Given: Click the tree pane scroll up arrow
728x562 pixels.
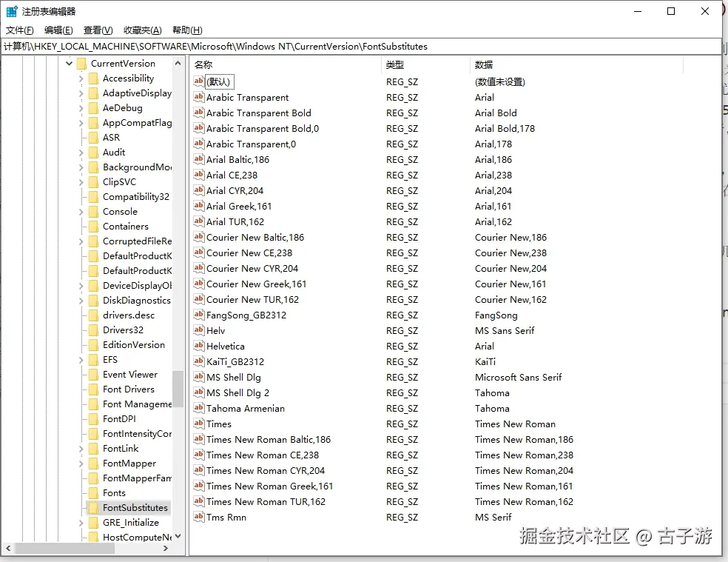Looking at the screenshot, I should (178, 63).
